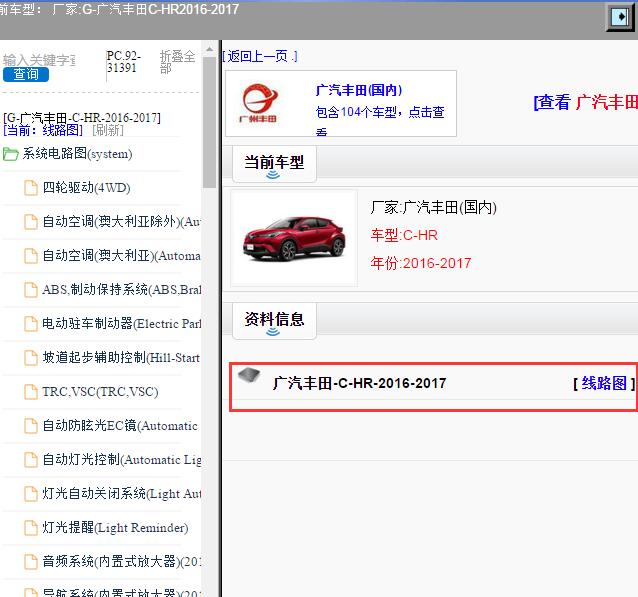Screen dimensions: 638x597
Task: Click document icon beside 四轮驱动(4WD)
Action: point(31,188)
